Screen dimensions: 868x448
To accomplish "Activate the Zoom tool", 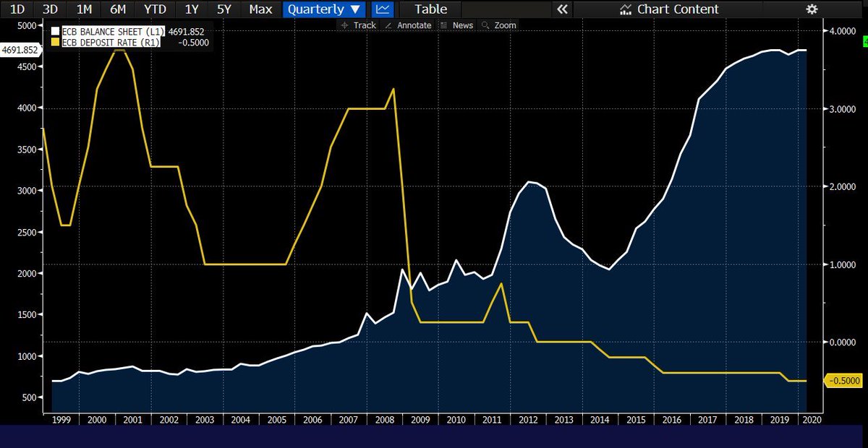I will pyautogui.click(x=499, y=25).
